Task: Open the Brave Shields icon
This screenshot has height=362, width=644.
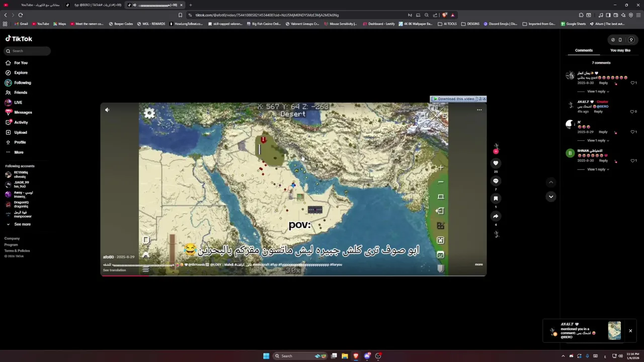Action: 444,15
